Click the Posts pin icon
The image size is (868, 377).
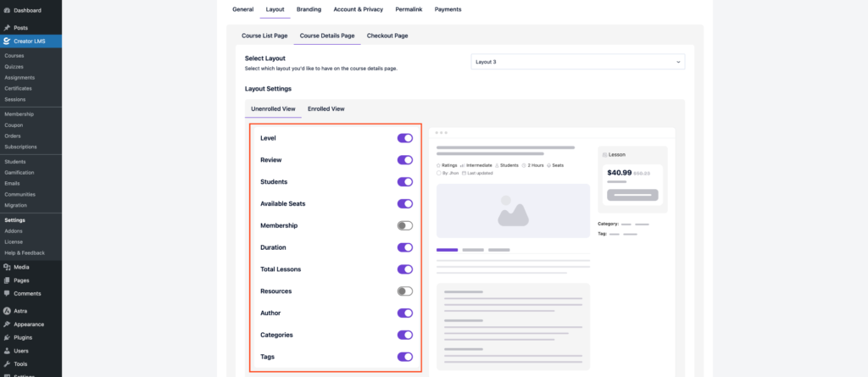click(x=7, y=28)
